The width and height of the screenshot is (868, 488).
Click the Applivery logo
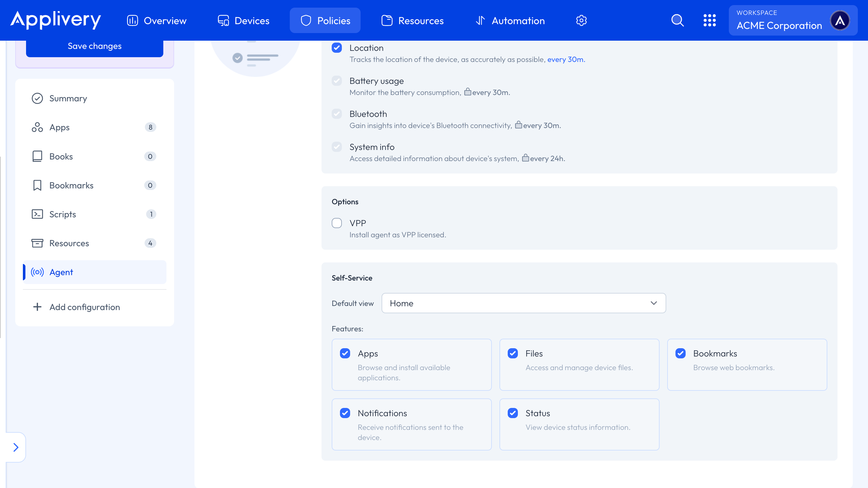56,20
